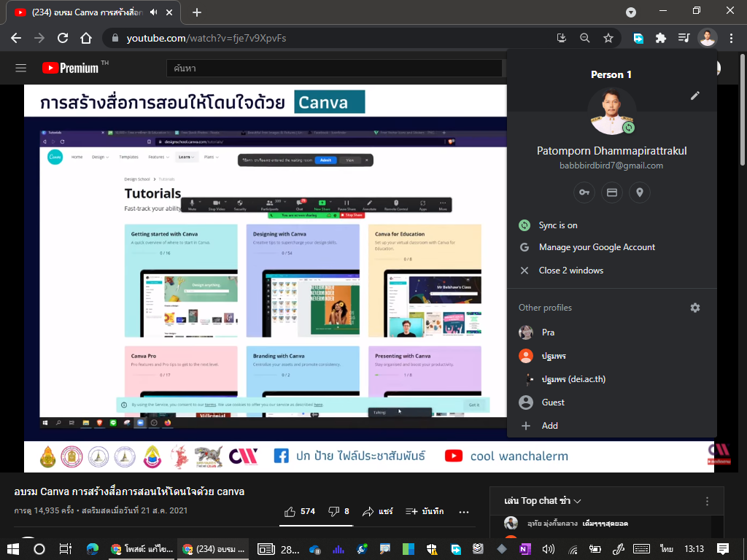Click the บันทึก save button
This screenshot has height=560, width=747.
(425, 511)
